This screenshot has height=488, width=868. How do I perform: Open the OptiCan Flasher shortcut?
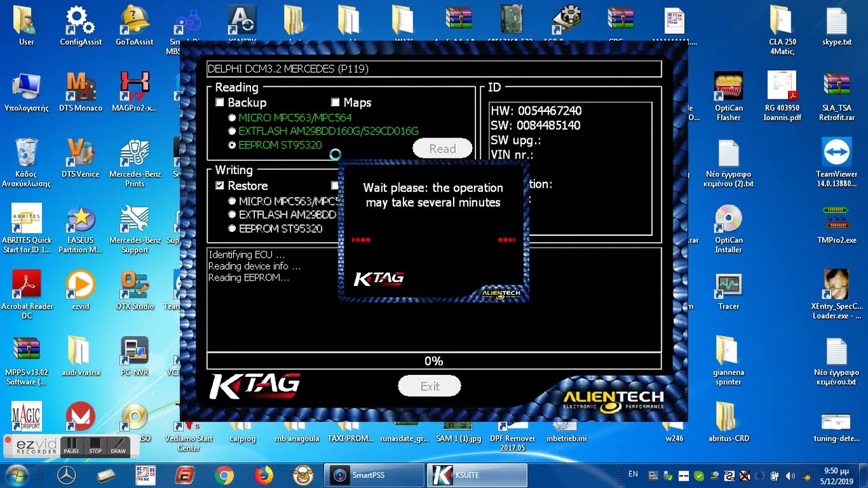pyautogui.click(x=728, y=96)
